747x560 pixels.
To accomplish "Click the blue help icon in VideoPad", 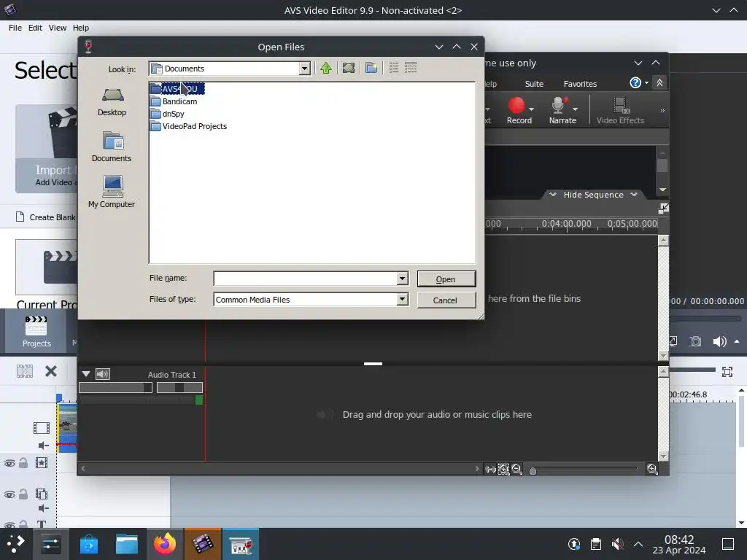I will point(635,83).
